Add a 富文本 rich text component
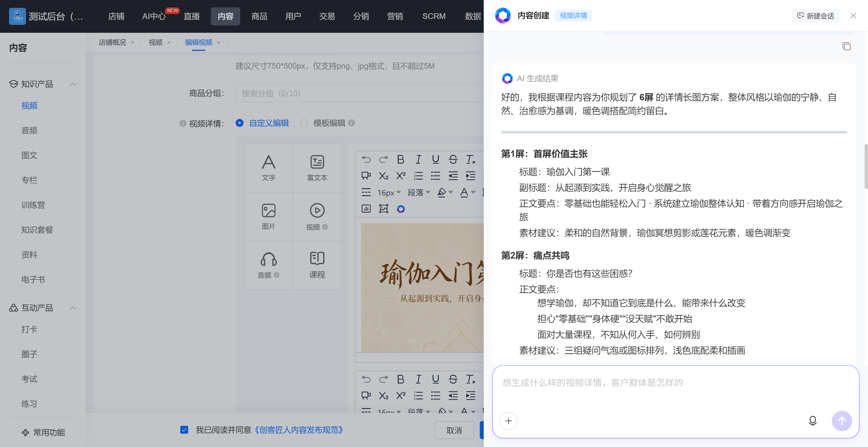 (x=317, y=168)
